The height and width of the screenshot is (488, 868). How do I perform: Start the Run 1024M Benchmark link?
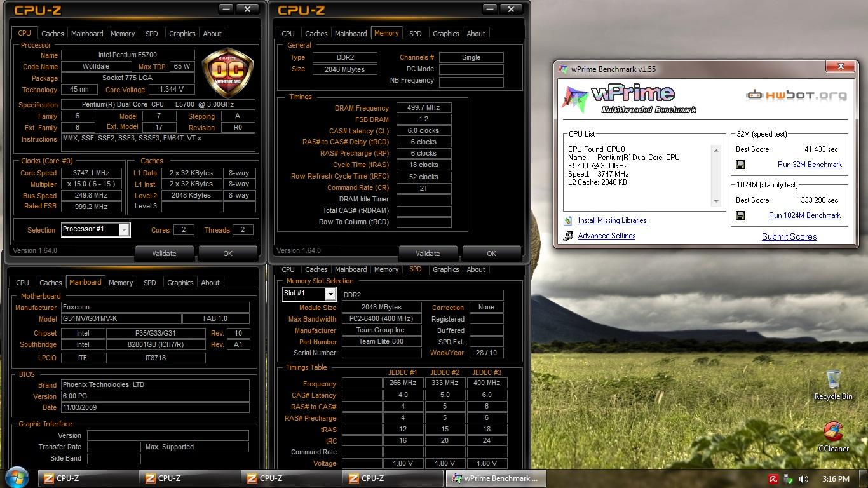(804, 215)
